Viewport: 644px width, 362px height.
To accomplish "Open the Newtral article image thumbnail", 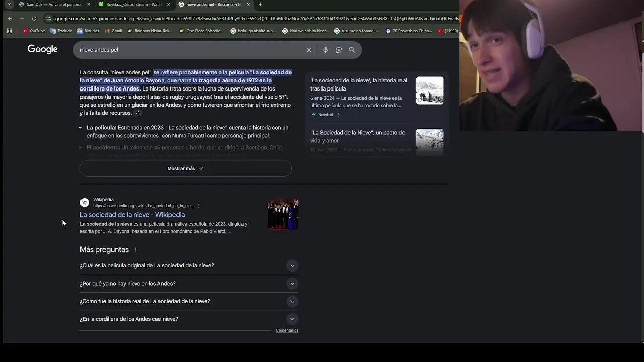I will coord(430,90).
